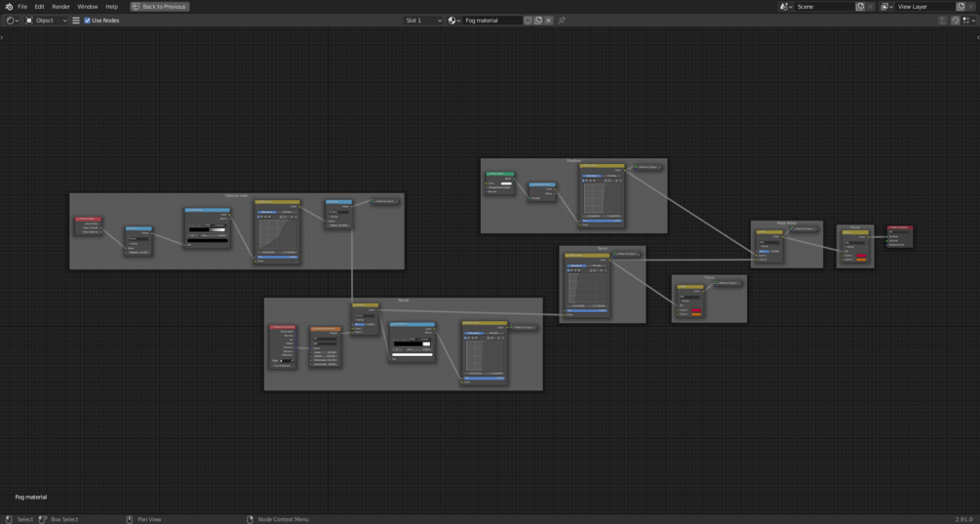Click the Blender logo icon
The width and height of the screenshot is (980, 524).
tap(9, 6)
